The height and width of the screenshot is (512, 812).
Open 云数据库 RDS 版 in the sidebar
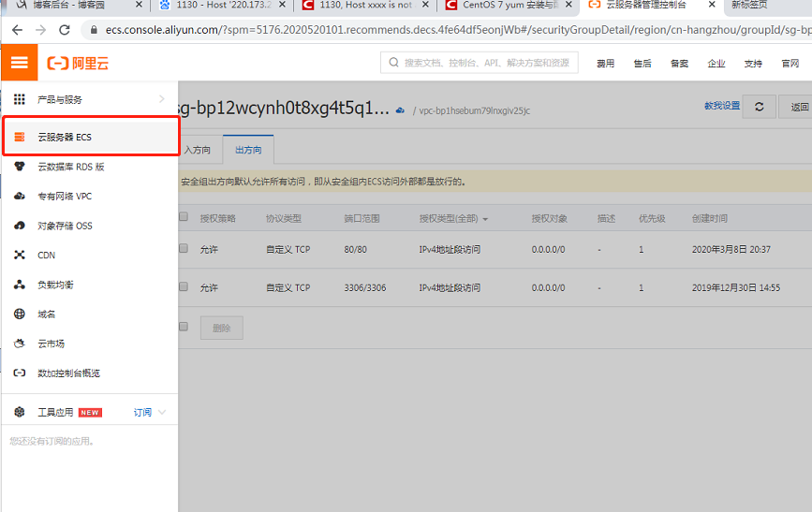point(71,167)
